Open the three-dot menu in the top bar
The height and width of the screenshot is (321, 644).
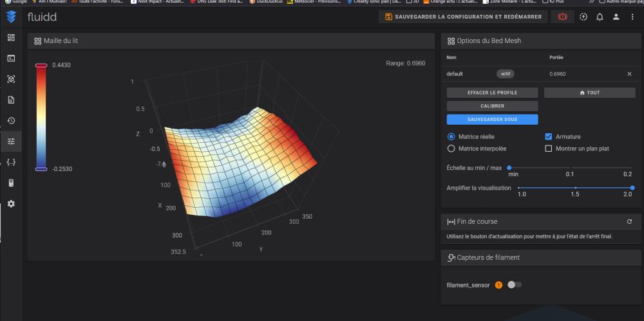[632, 17]
